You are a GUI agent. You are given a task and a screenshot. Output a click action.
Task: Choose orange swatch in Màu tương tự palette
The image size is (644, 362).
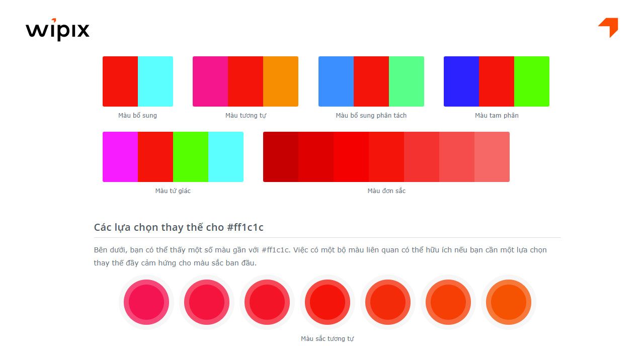(x=281, y=81)
